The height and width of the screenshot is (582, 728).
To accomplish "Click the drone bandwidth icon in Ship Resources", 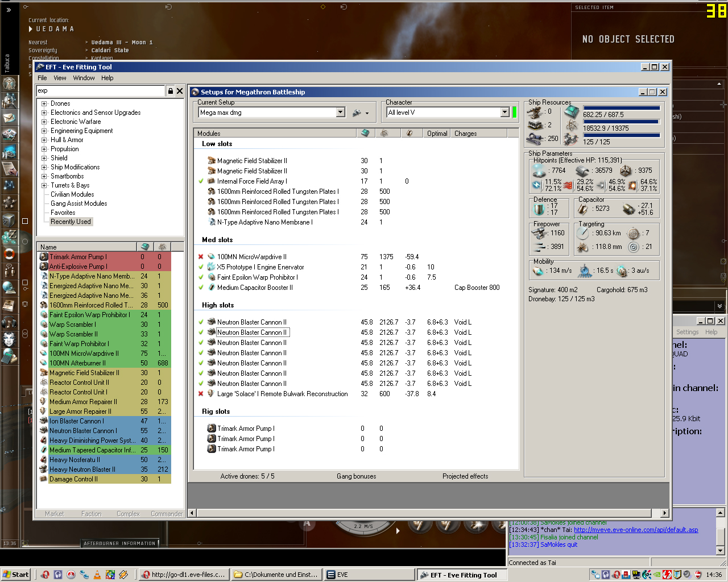I will pyautogui.click(x=572, y=139).
